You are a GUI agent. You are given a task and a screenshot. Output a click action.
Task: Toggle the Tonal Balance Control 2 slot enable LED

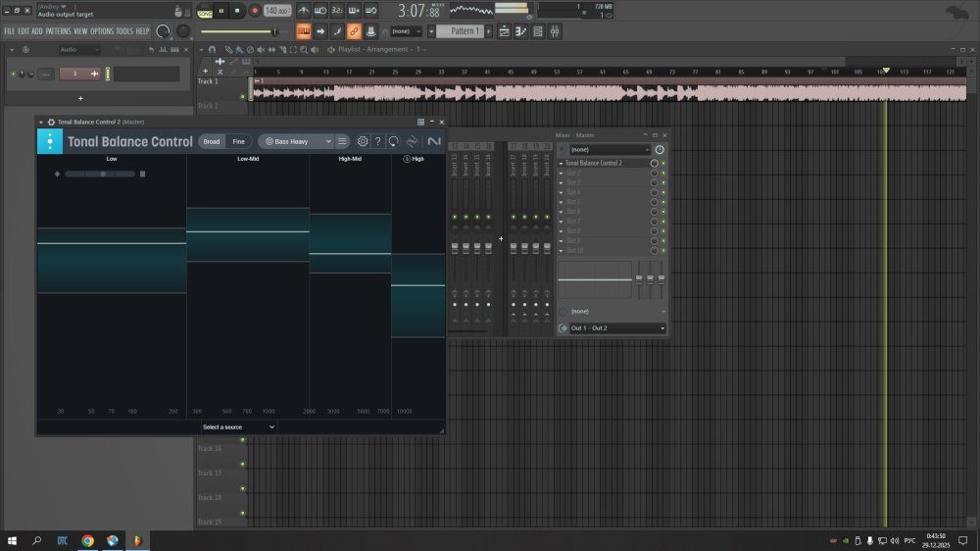[663, 163]
